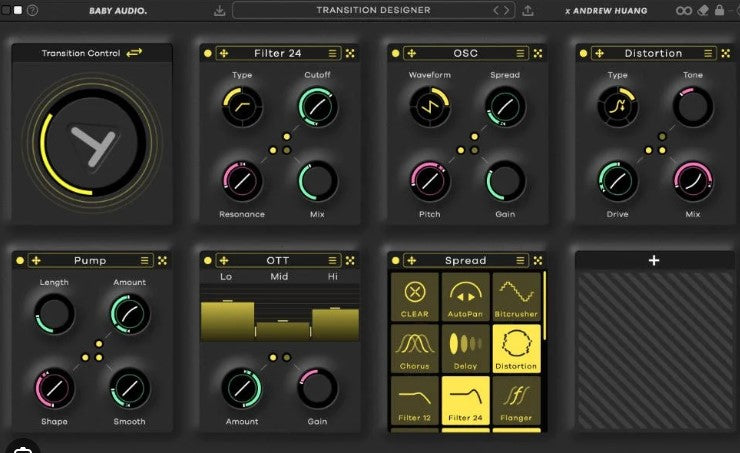Click the help question mark icon

pos(32,10)
